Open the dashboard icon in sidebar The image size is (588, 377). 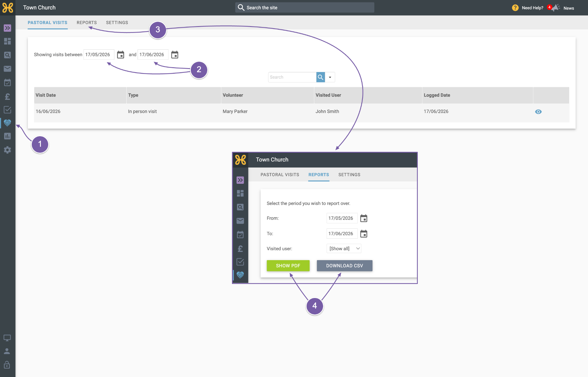[7, 41]
